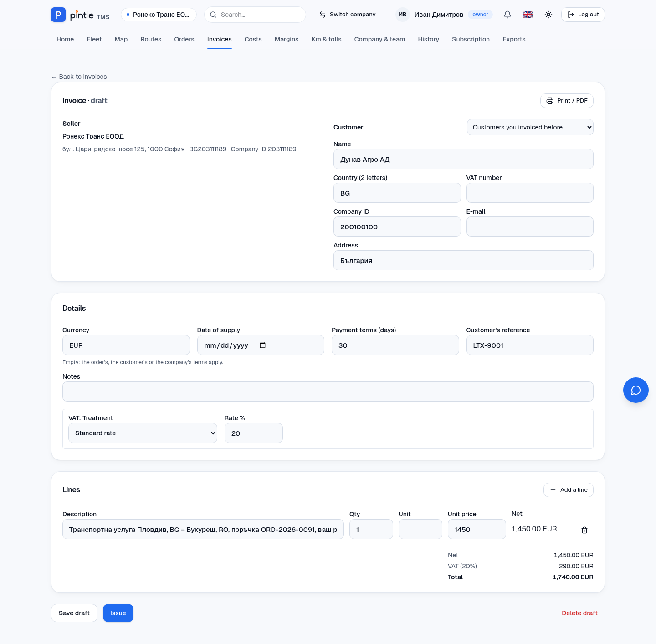Screen dimensions: 656x644
Task: Focus the Notes text field
Action: [328, 392]
